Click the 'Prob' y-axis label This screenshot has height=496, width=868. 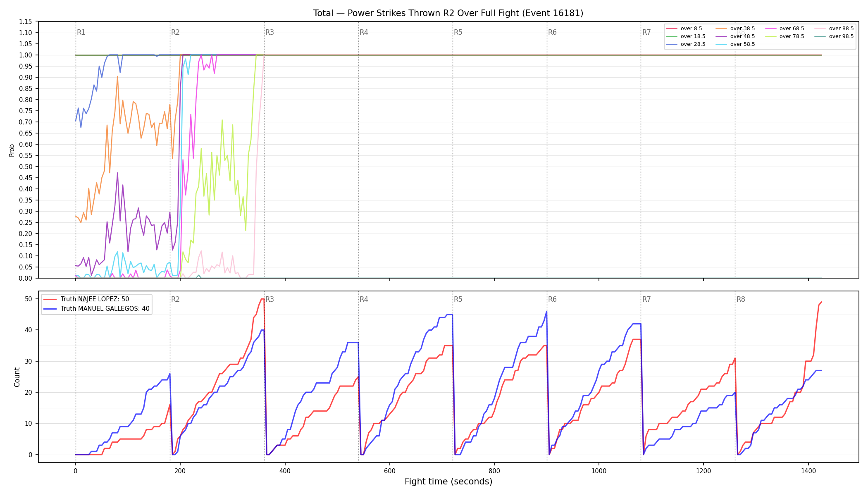point(12,150)
